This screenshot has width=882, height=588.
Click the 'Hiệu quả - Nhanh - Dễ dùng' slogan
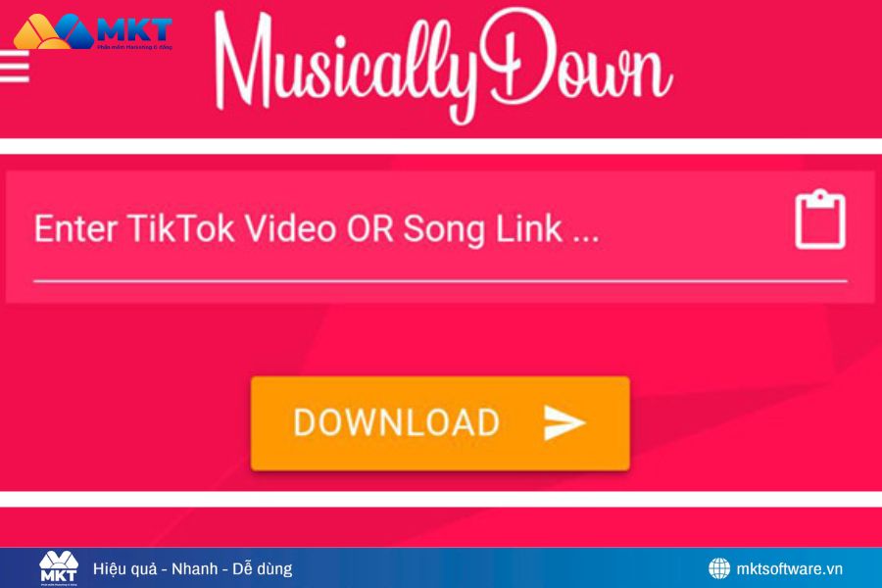(x=192, y=568)
